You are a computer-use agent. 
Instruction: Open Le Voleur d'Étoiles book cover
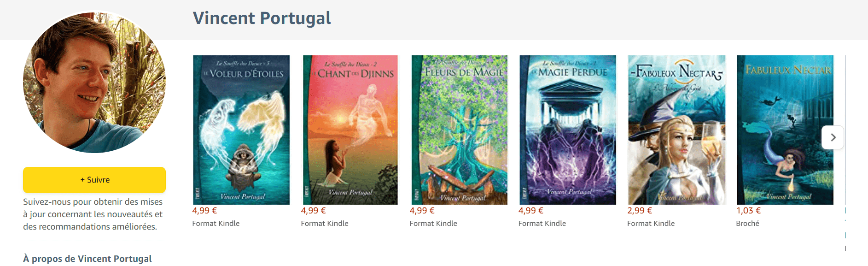coord(241,130)
